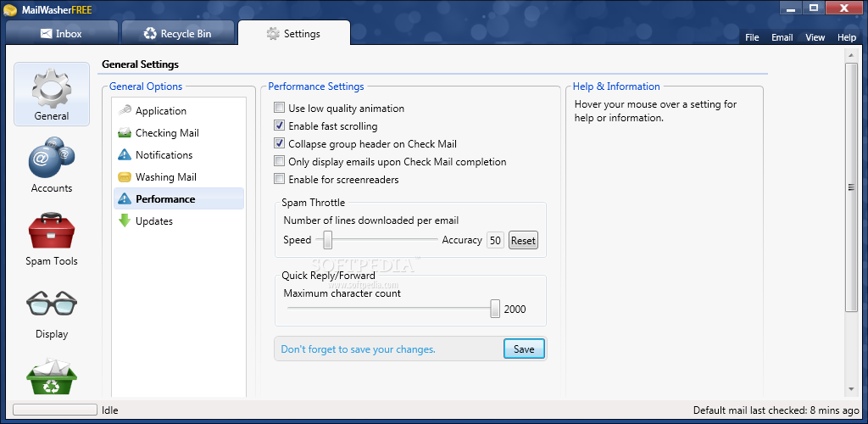Click the envelope icon on Inbox tab
Screen dimensions: 868x424
coord(47,34)
